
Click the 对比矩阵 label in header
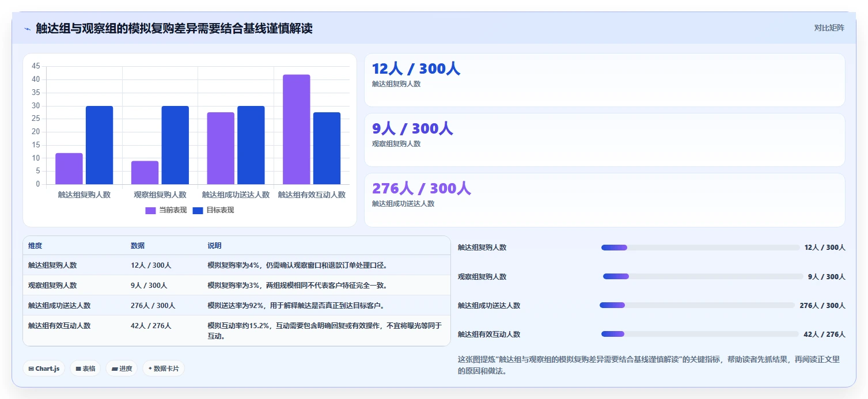coord(829,28)
